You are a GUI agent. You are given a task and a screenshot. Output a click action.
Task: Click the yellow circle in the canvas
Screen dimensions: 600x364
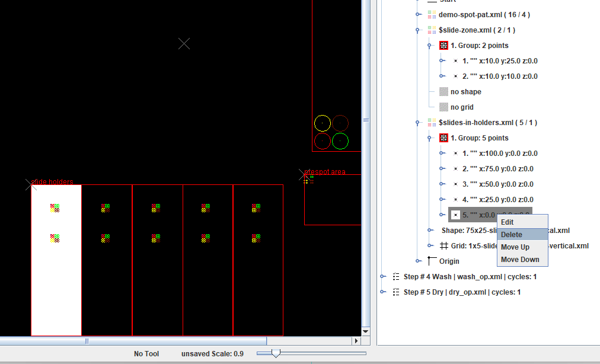tap(323, 123)
